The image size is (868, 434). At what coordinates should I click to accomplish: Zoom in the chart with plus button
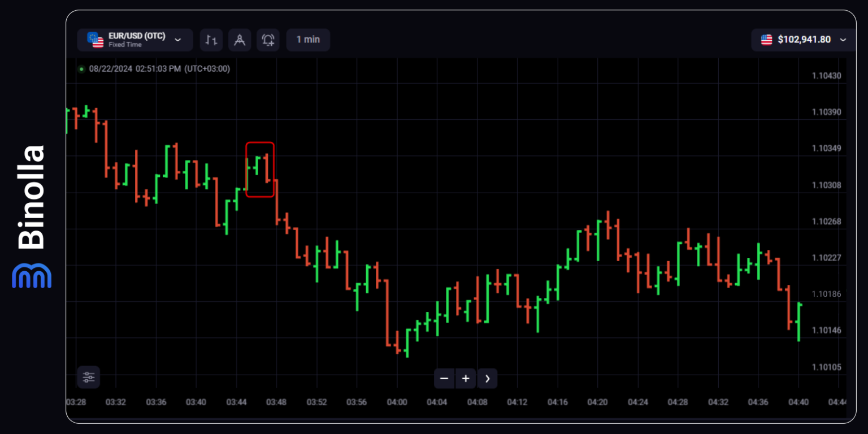pyautogui.click(x=466, y=378)
